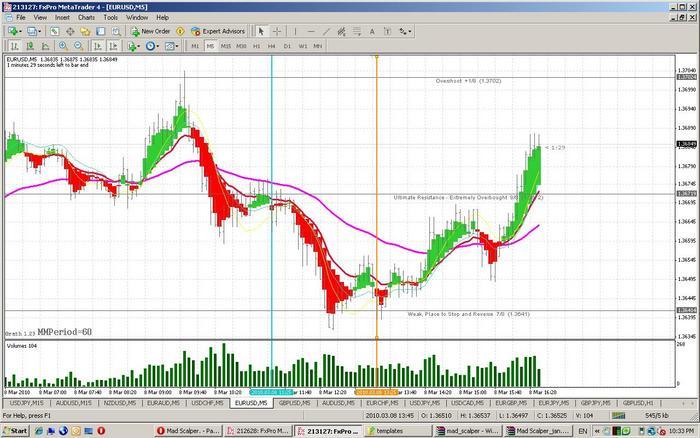
Task: Expand the Arrows objects dropdown
Action: (410, 32)
